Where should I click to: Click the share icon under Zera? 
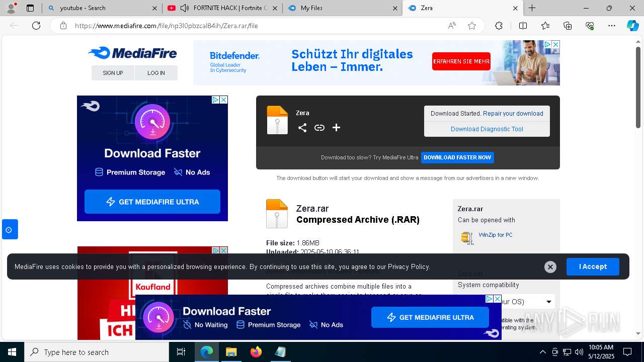pos(302,128)
